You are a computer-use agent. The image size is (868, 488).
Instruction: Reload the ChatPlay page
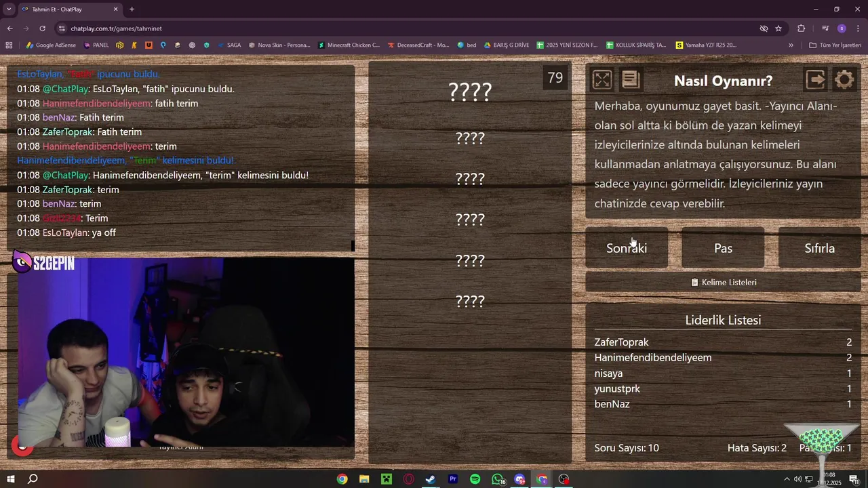[x=42, y=28]
